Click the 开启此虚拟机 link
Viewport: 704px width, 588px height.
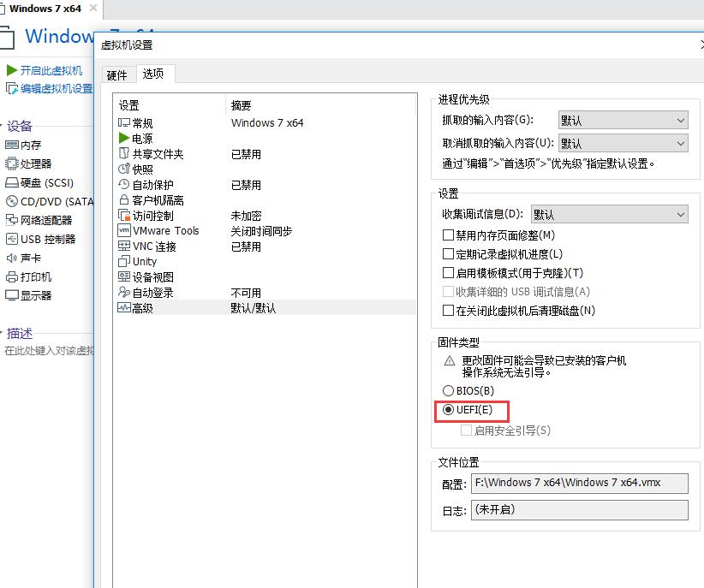[x=51, y=70]
